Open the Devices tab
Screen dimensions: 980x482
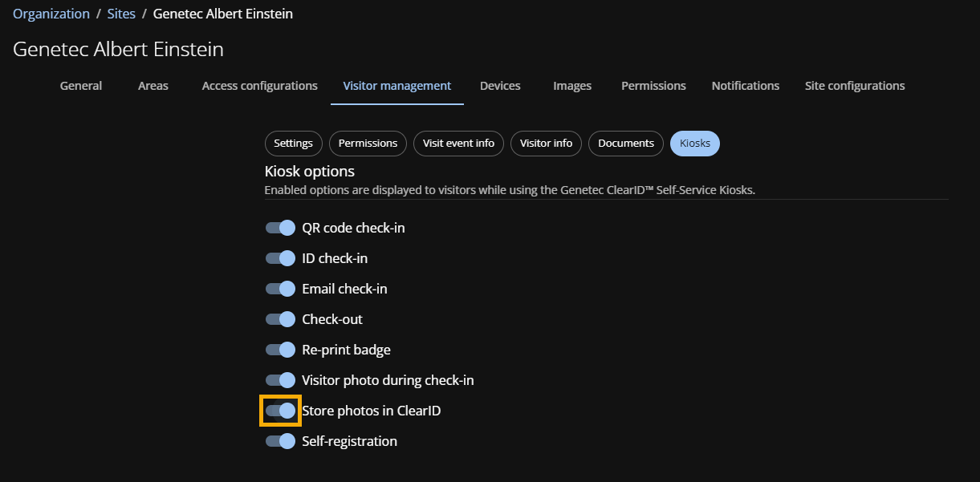(500, 86)
